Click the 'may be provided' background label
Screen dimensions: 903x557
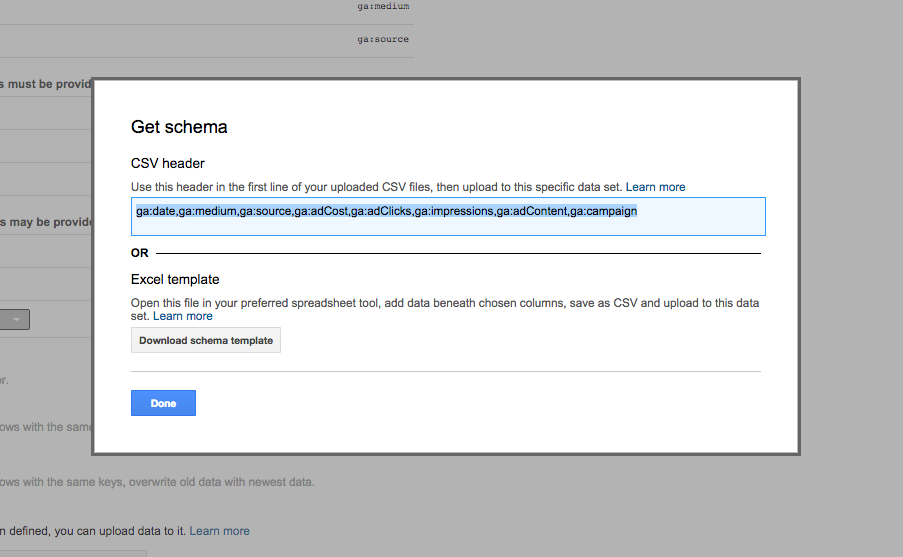tap(45, 222)
